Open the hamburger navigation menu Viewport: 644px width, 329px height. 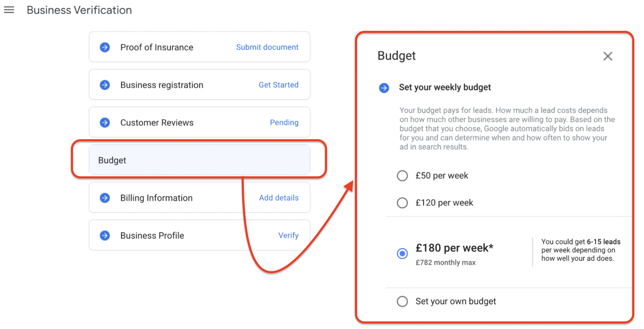tap(9, 10)
